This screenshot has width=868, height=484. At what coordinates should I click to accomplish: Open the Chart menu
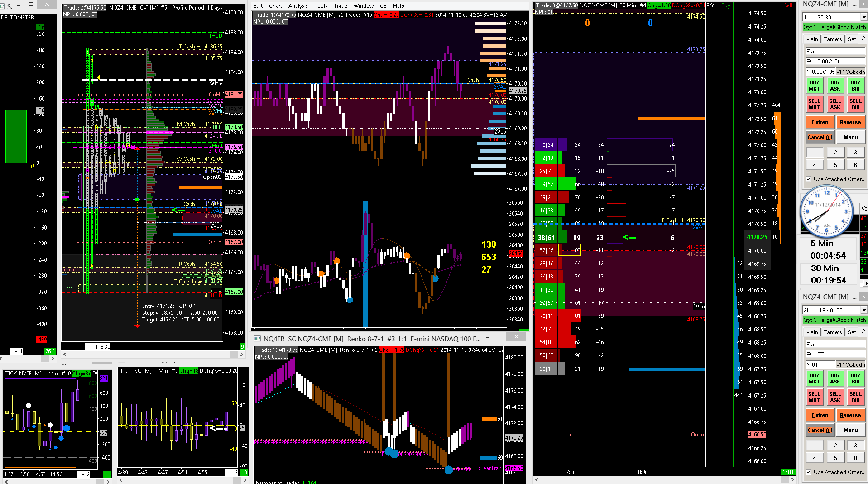click(x=275, y=6)
